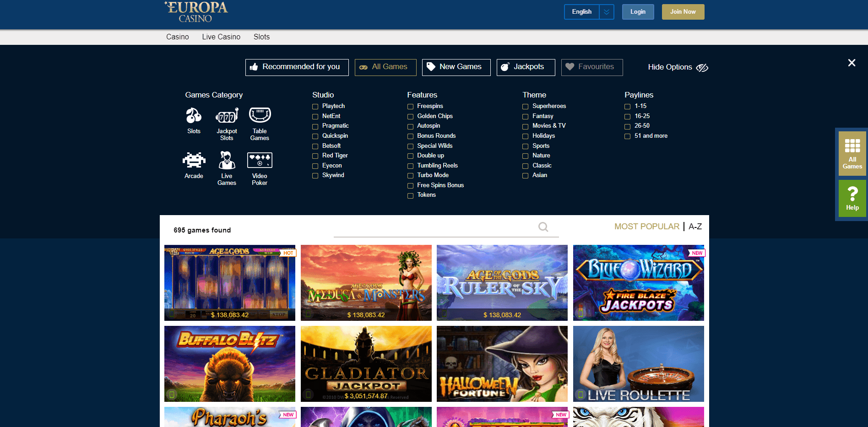Click the Login button
Screen dimensions: 868x427
638,12
